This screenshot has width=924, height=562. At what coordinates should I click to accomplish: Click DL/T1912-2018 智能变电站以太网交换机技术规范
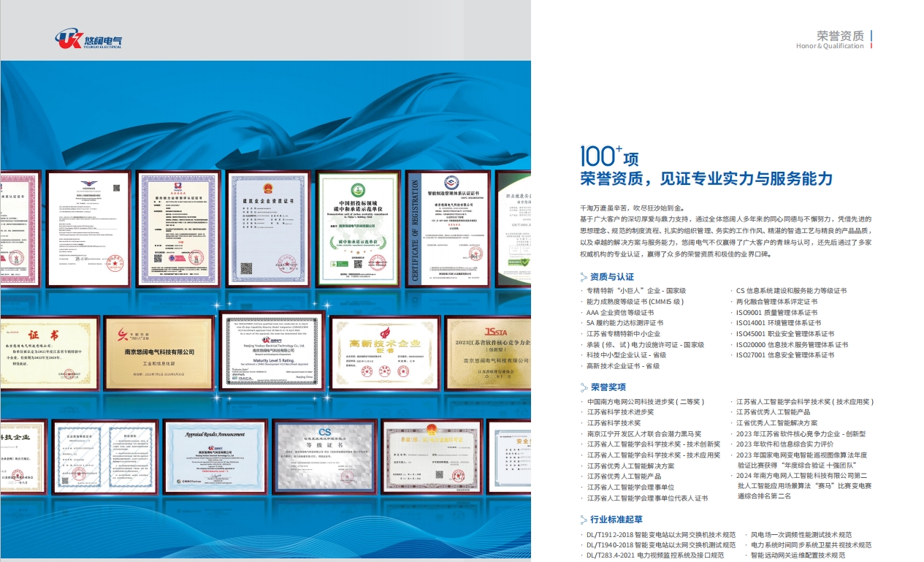click(x=660, y=534)
